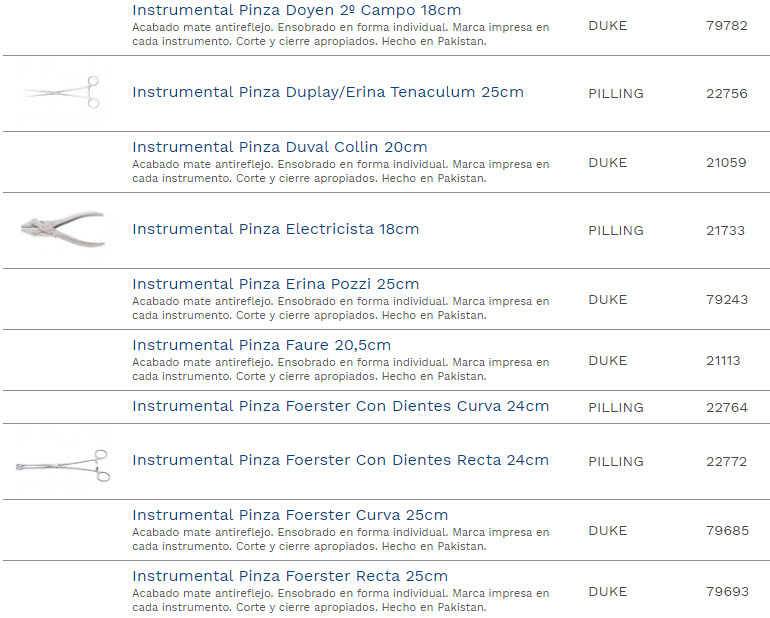Open Instrumental Pinza Duplay/Erina Tenaculum 25cm link
The image size is (770, 618).
coord(328,93)
